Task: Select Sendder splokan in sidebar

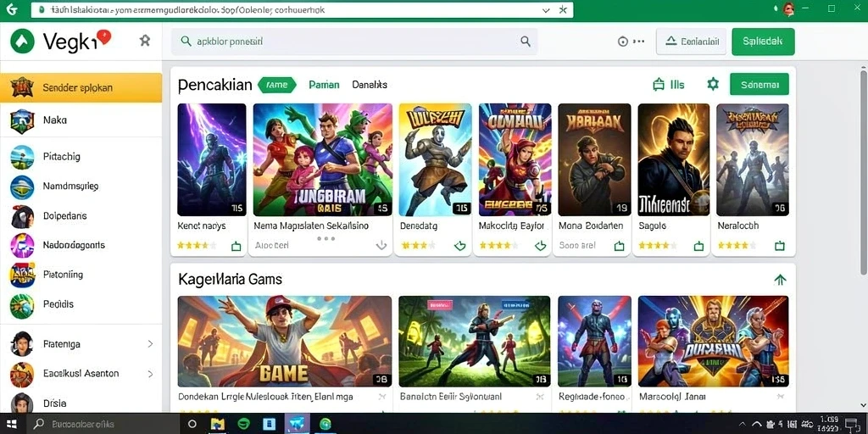Action: (81, 87)
